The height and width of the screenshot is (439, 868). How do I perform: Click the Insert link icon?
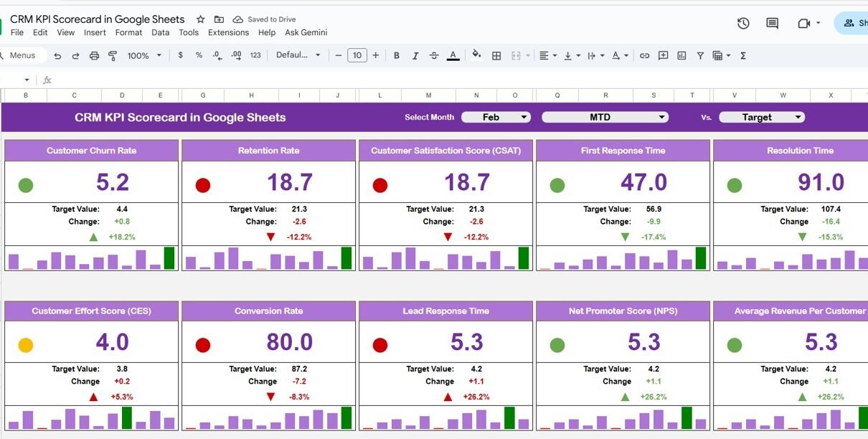[644, 56]
